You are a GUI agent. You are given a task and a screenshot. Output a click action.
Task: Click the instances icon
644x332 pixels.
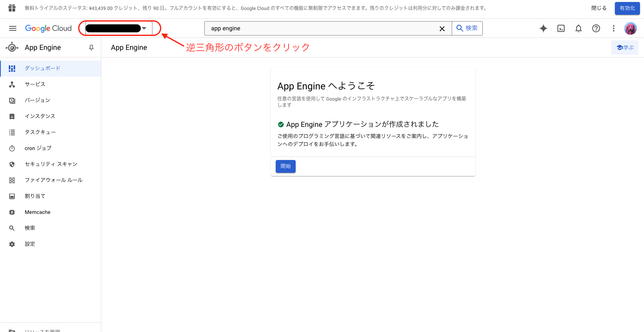[12, 116]
